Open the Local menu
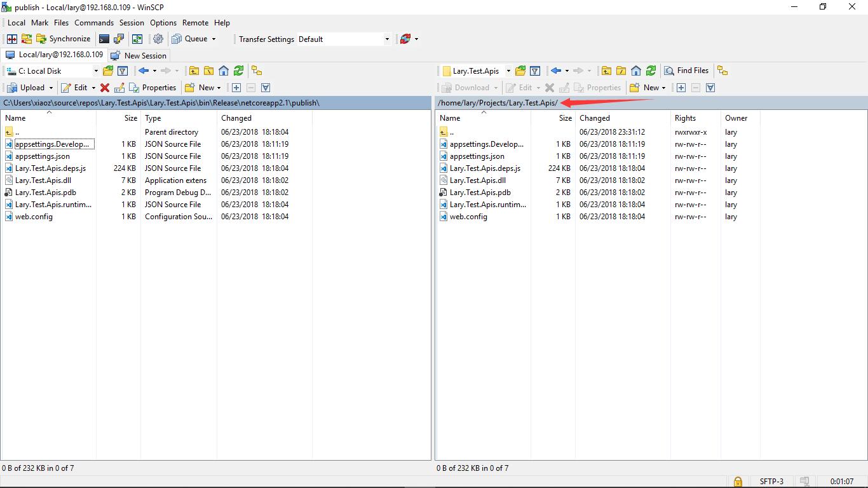Image resolution: width=868 pixels, height=488 pixels. pyautogui.click(x=17, y=22)
